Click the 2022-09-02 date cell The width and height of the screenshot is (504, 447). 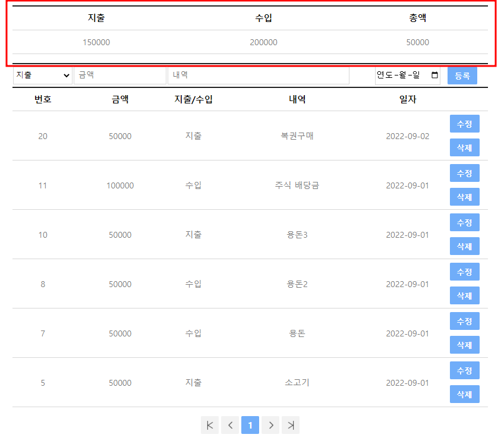pos(408,136)
